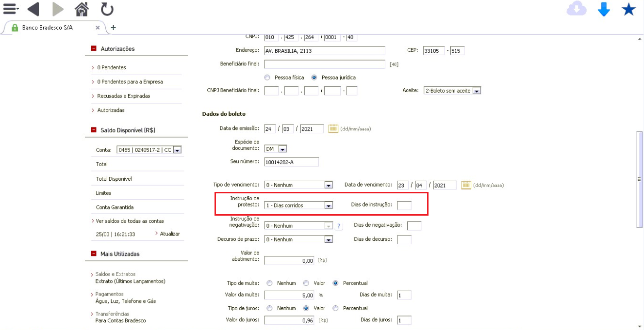Open calendar next to Data de emissão
The width and height of the screenshot is (644, 330).
tap(333, 129)
